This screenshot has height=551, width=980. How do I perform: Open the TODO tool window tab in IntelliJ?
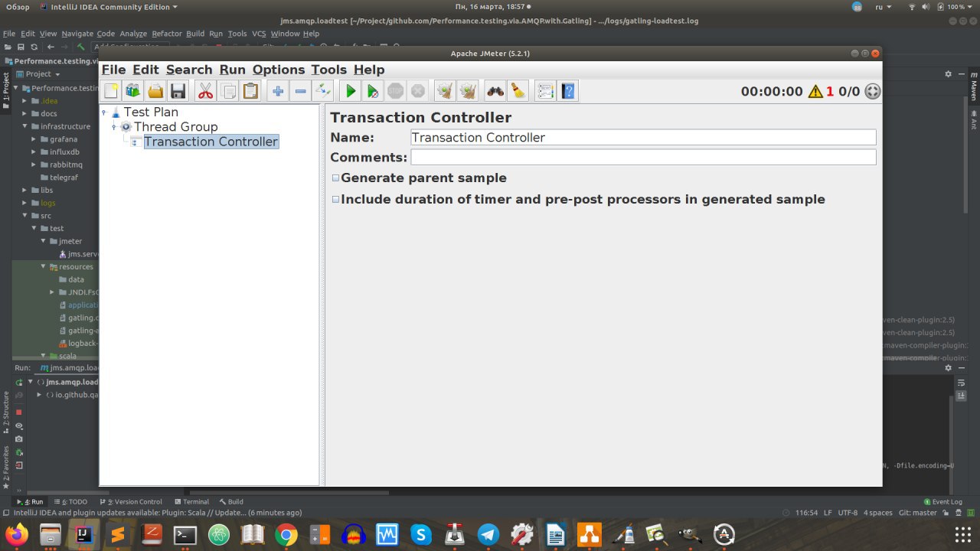pyautogui.click(x=70, y=502)
